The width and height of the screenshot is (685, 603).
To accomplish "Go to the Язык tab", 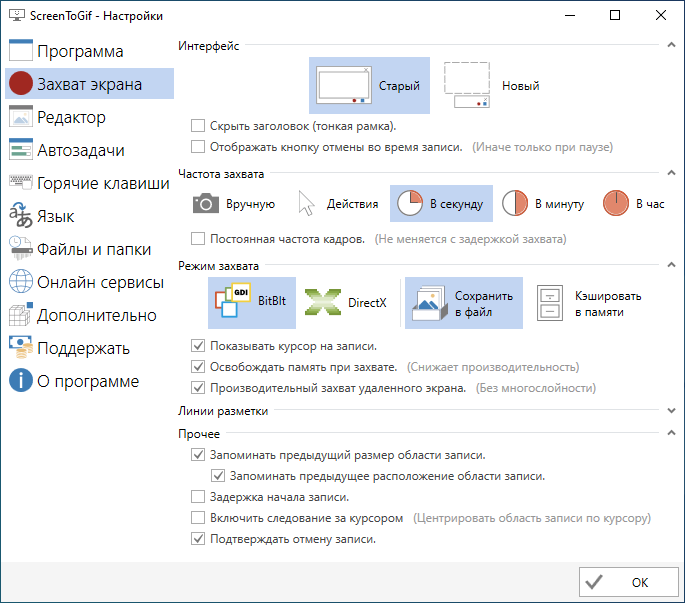I will click(90, 215).
